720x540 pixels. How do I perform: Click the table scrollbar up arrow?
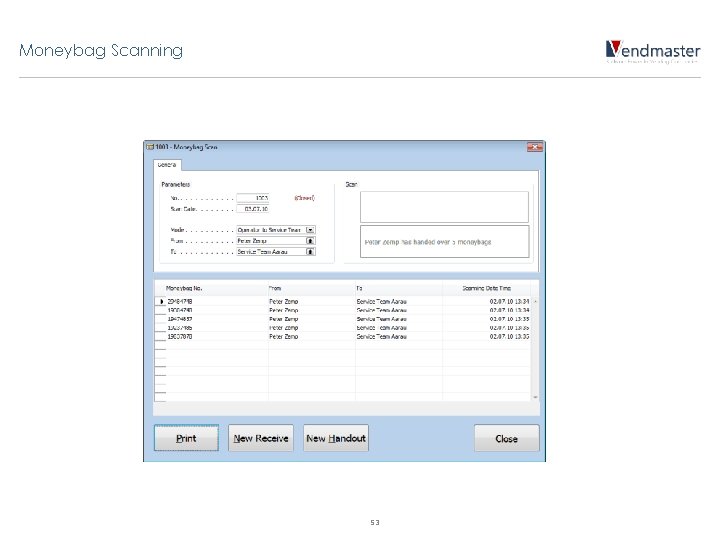[x=535, y=302]
